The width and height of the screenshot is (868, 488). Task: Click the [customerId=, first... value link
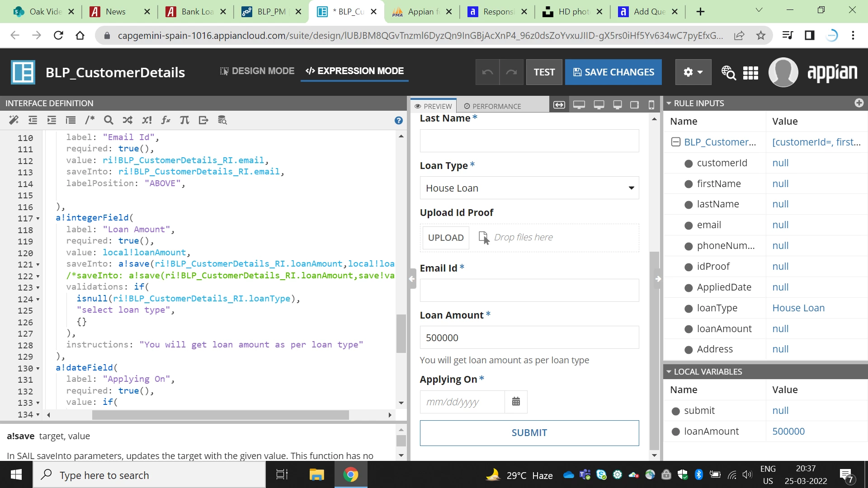pyautogui.click(x=816, y=142)
